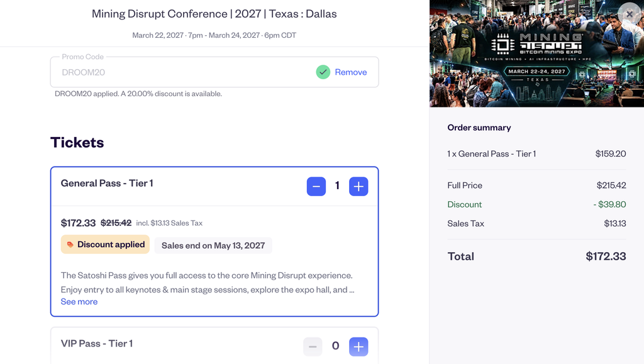Click disabled minus button for VIP Pass
644x364 pixels.
(313, 346)
